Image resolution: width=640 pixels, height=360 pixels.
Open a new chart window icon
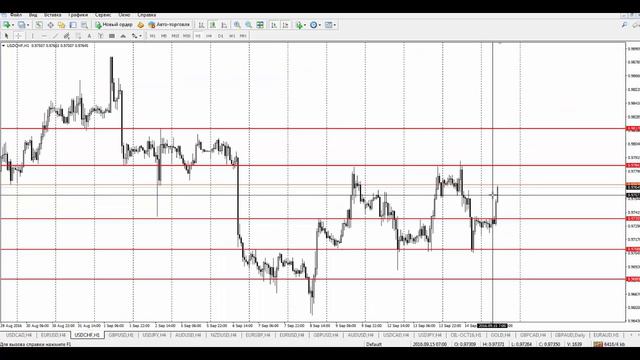click(7, 25)
